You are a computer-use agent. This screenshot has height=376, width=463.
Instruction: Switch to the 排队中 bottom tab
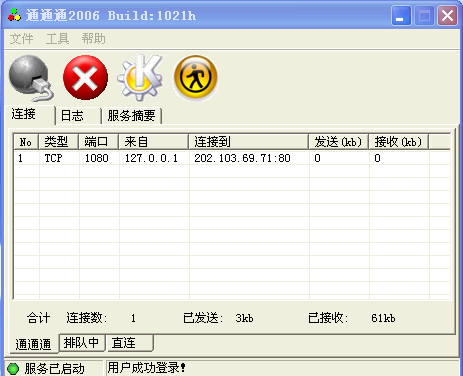[82, 343]
